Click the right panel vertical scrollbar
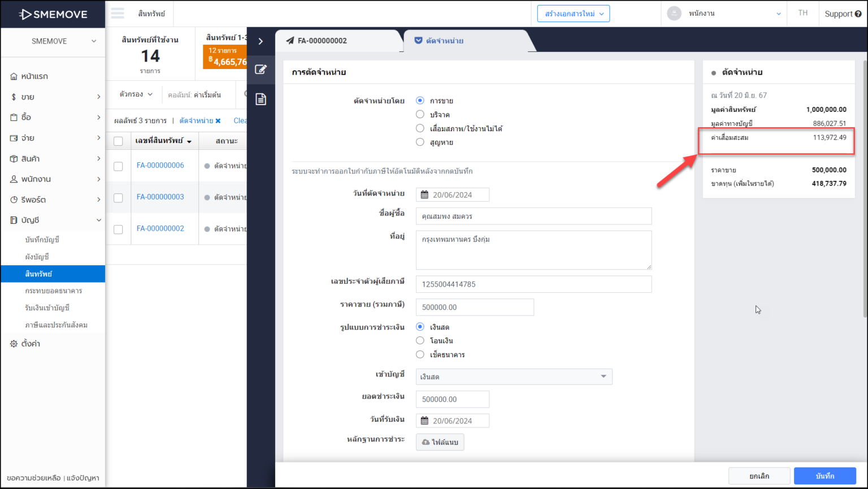Viewport: 868px width, 489px height. (864, 187)
